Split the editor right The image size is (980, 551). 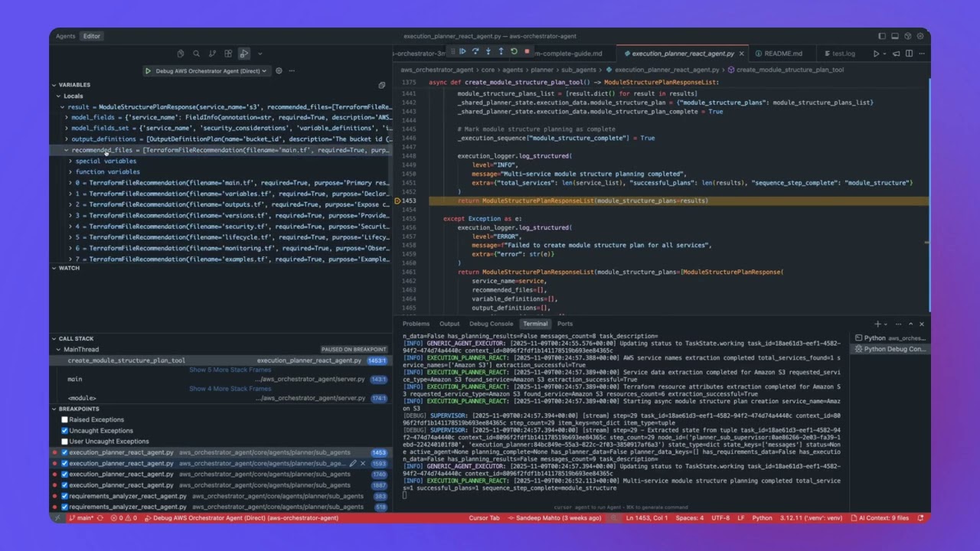pyautogui.click(x=909, y=54)
